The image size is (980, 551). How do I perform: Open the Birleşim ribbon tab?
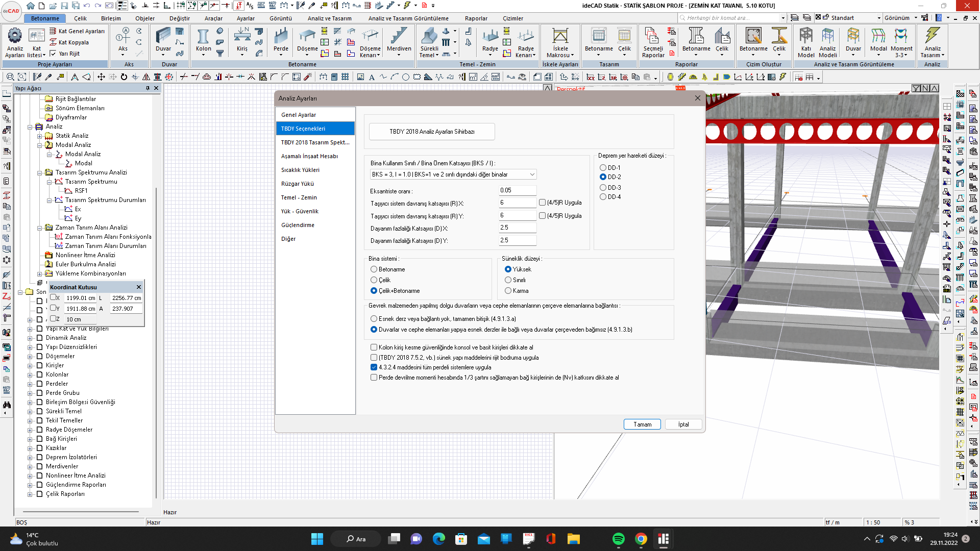111,18
